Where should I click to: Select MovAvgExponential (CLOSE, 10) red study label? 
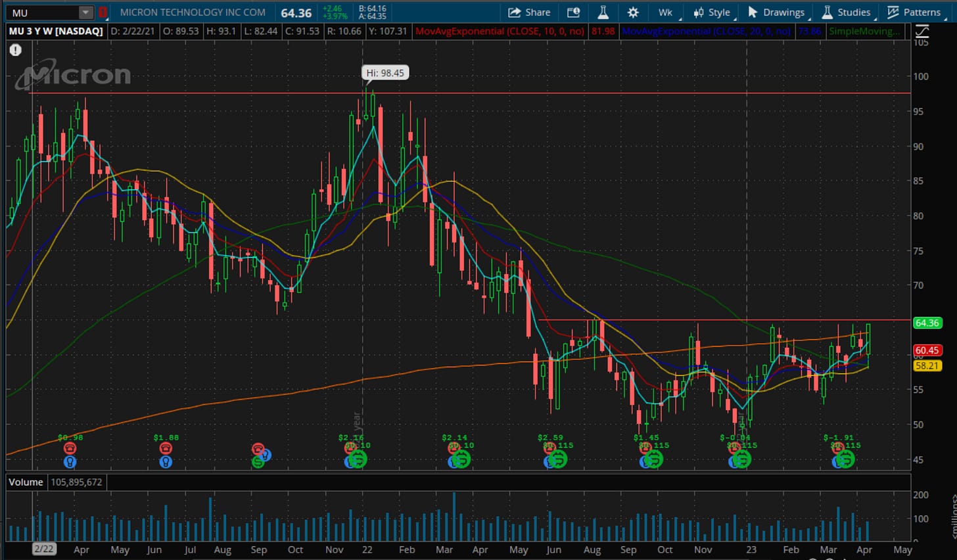tap(500, 31)
